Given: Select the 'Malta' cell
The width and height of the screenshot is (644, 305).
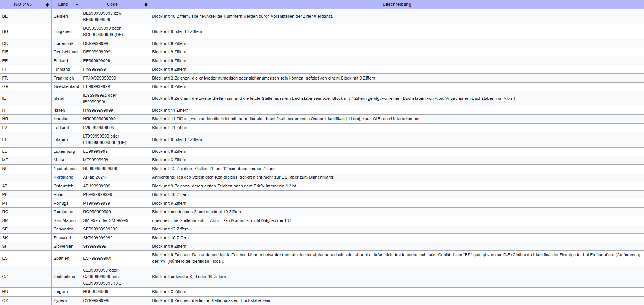Looking at the screenshot, I should pyautogui.click(x=66, y=160).
